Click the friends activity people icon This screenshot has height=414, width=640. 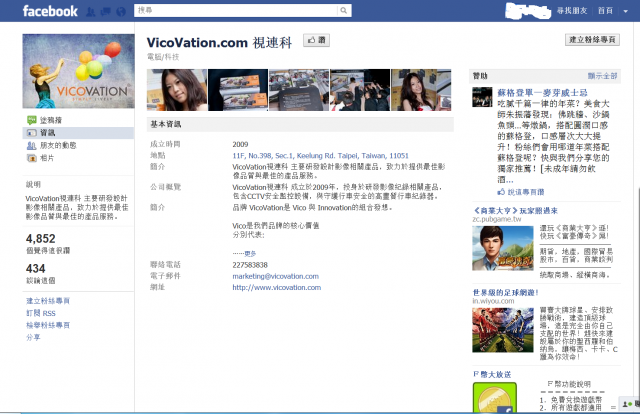[x=32, y=145]
